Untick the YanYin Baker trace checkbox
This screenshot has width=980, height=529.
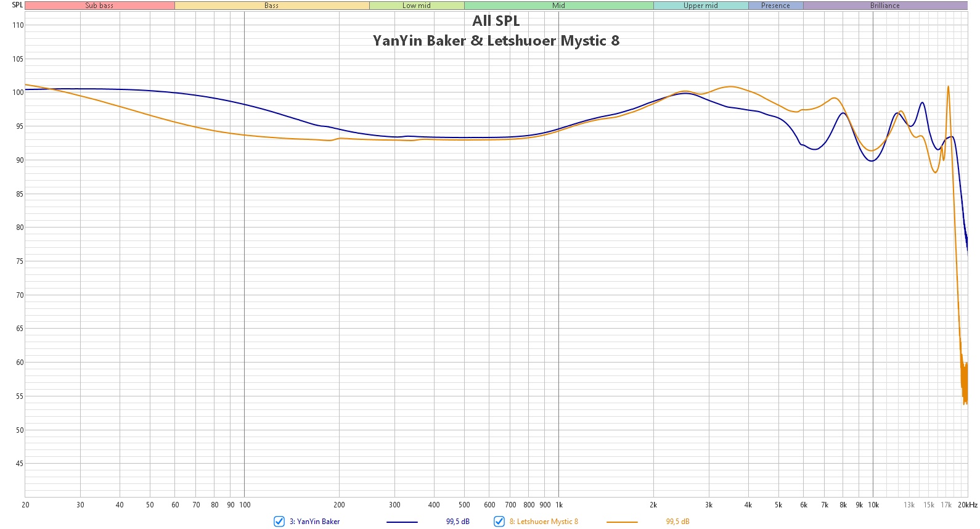(x=279, y=522)
